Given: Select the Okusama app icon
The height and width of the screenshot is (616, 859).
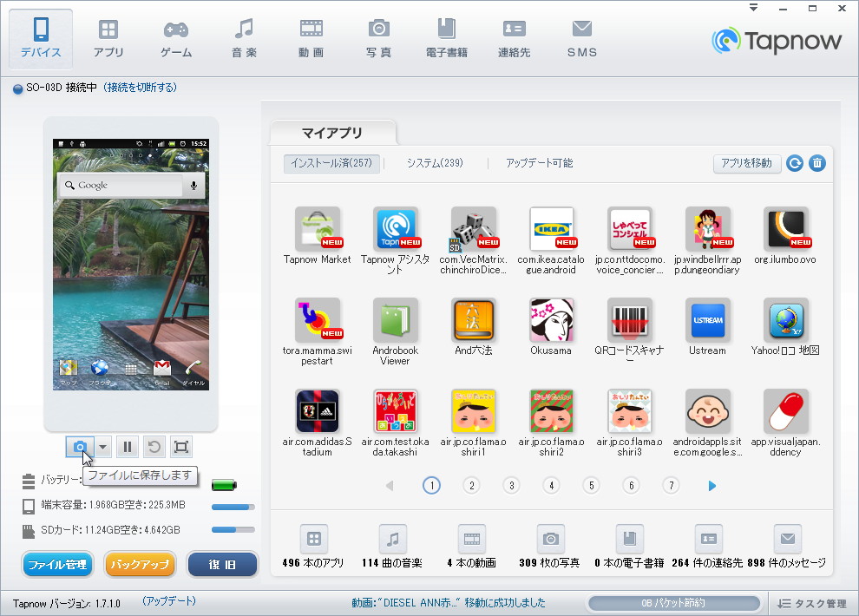Looking at the screenshot, I should pyautogui.click(x=551, y=320).
